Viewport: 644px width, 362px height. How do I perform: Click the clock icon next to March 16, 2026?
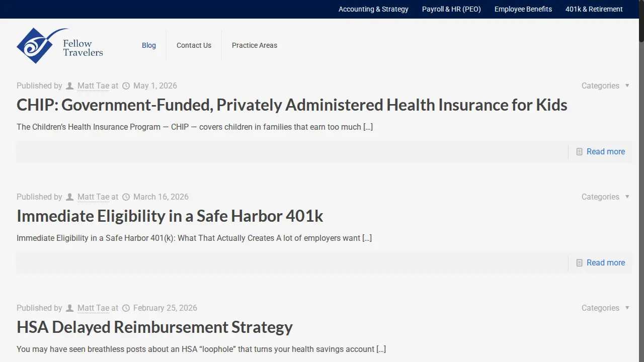pyautogui.click(x=126, y=197)
